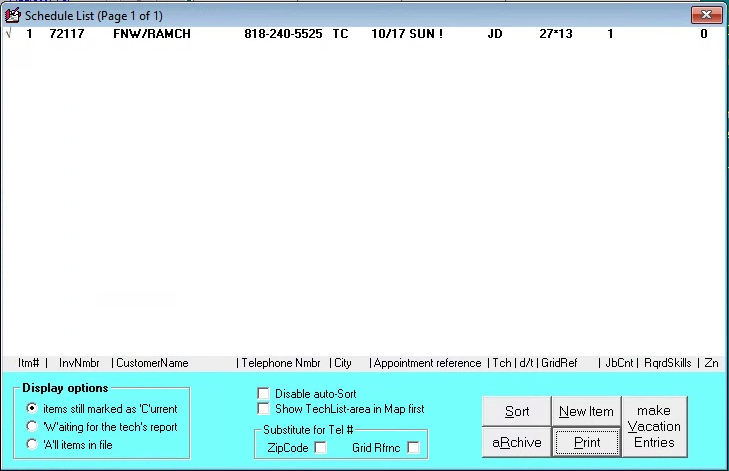The width and height of the screenshot is (729, 471).
Task: Click city code TC in row
Action: coord(340,33)
